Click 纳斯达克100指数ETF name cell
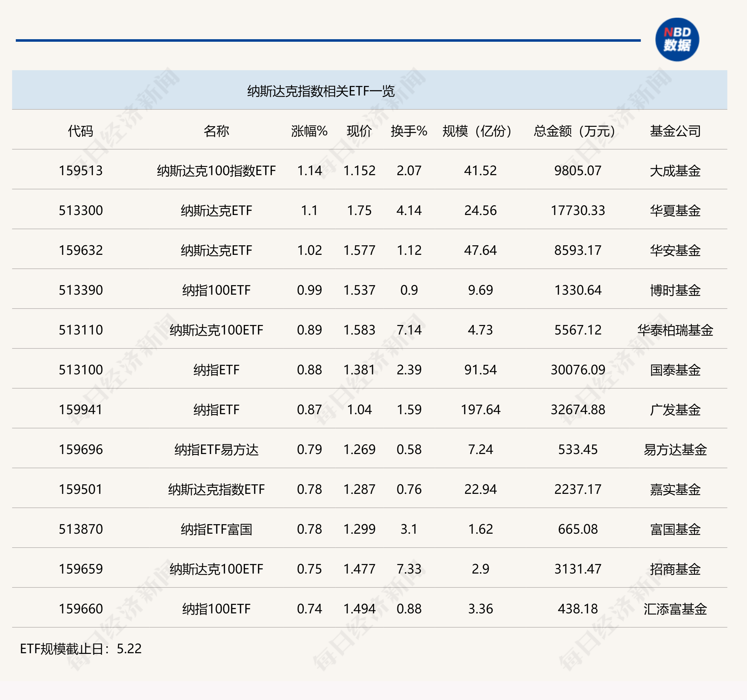The image size is (747, 700). 216,171
